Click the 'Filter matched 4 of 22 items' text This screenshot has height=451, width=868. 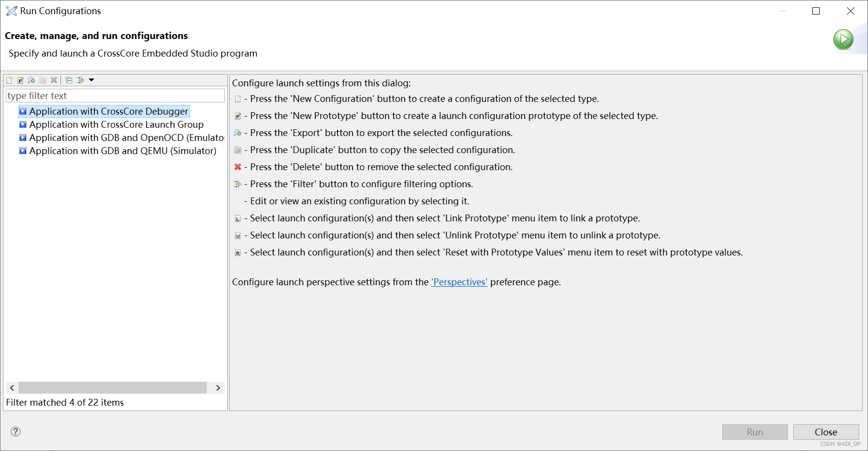point(65,402)
